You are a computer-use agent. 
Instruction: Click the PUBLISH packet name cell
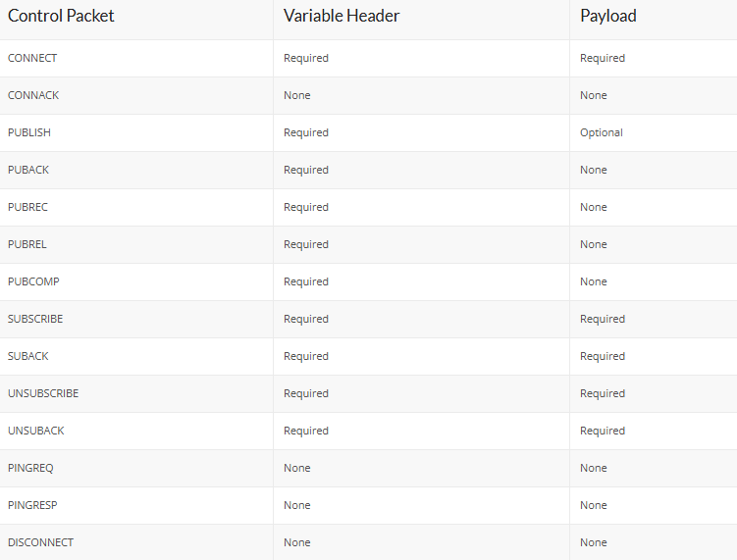pyautogui.click(x=29, y=132)
